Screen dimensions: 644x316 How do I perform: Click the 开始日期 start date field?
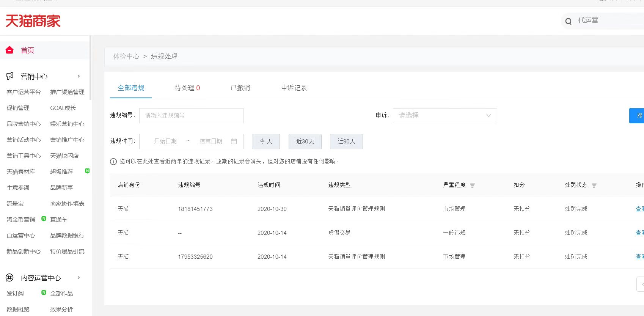tap(165, 141)
